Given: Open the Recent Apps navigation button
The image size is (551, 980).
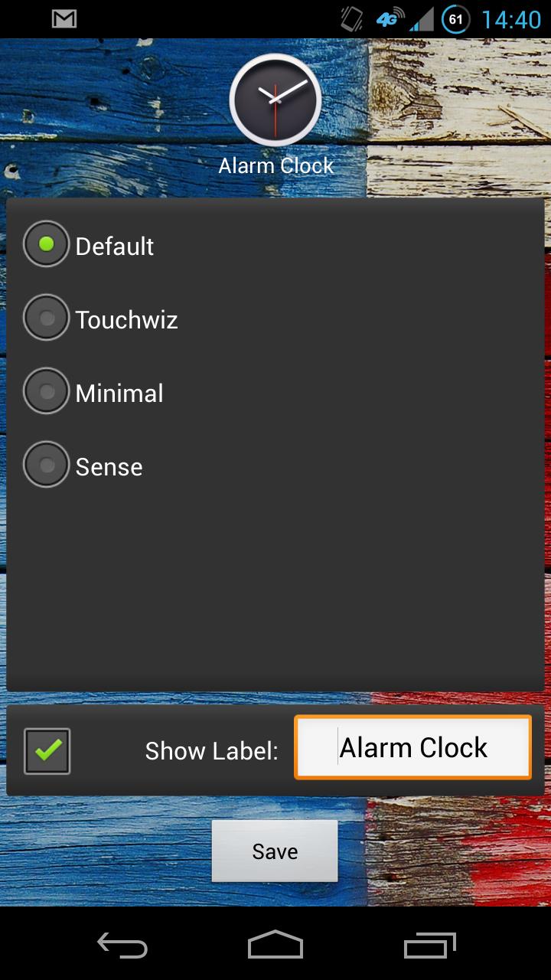Looking at the screenshot, I should 429,946.
